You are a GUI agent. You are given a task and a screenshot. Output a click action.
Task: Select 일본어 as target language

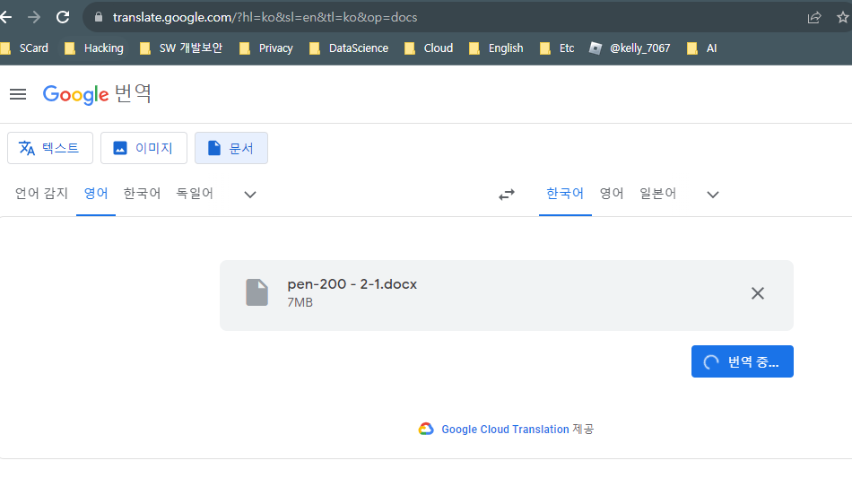pyautogui.click(x=657, y=194)
